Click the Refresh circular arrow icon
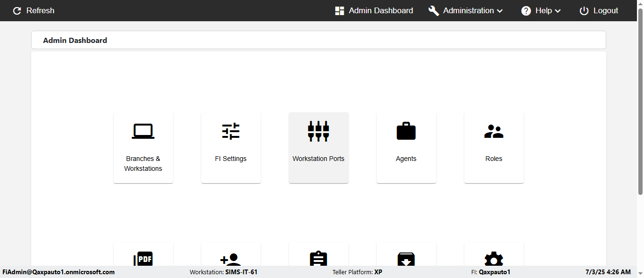 pyautogui.click(x=17, y=11)
